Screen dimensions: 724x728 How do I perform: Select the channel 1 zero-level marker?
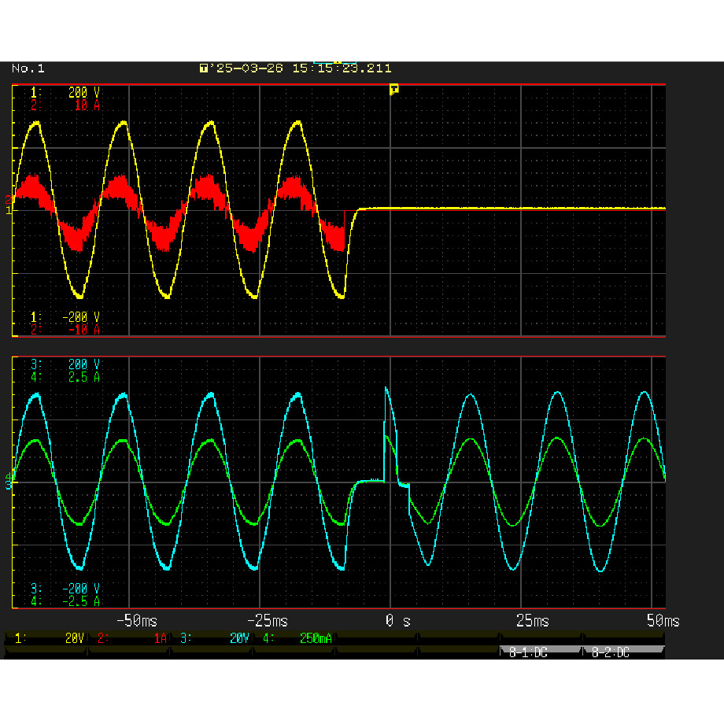point(9,210)
